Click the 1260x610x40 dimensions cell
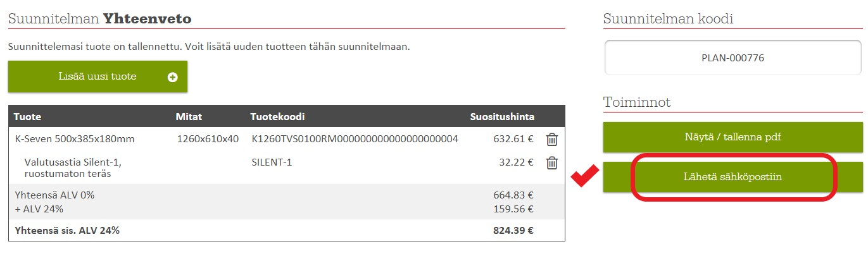Image resolution: width=868 pixels, height=256 pixels. [208, 139]
